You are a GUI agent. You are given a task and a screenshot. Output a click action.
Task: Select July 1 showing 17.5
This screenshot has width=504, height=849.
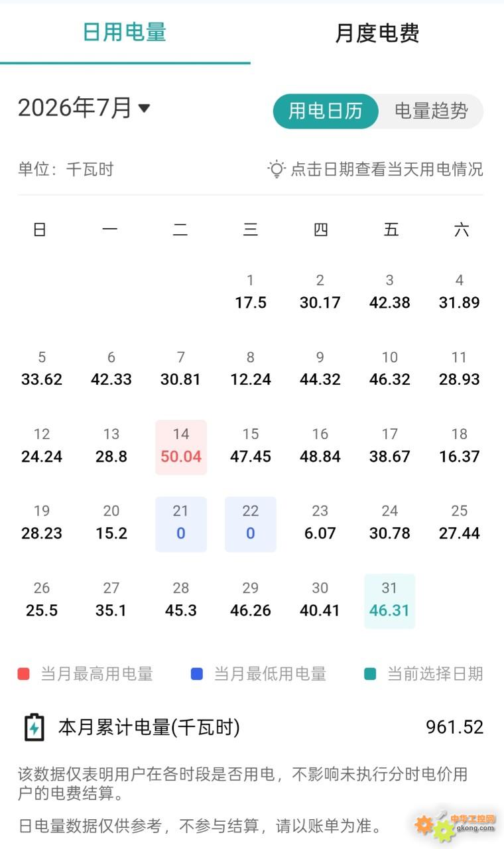[x=251, y=293]
